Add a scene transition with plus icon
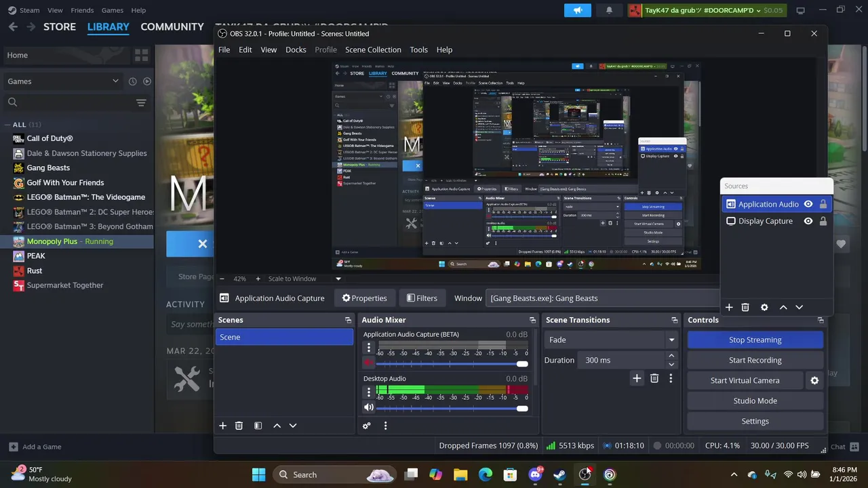 pos(637,378)
